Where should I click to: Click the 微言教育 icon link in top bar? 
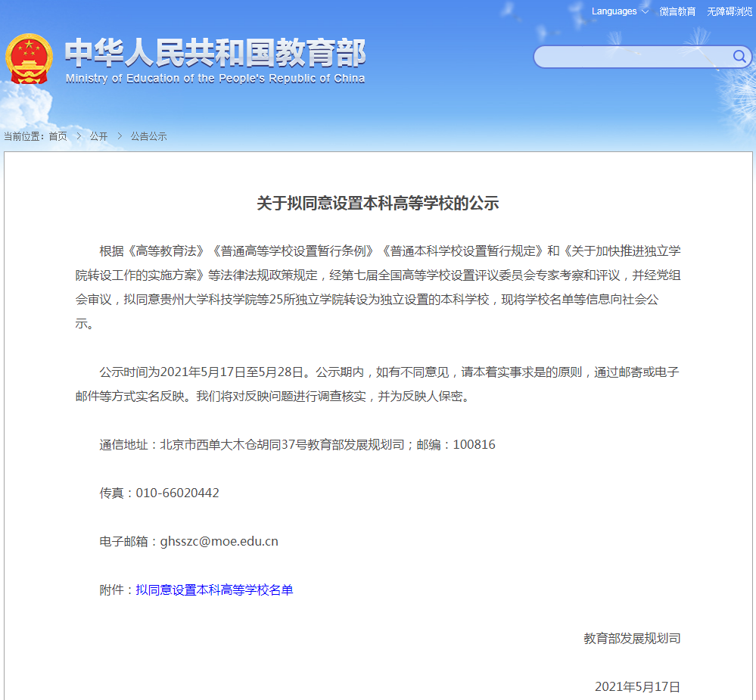tap(679, 11)
